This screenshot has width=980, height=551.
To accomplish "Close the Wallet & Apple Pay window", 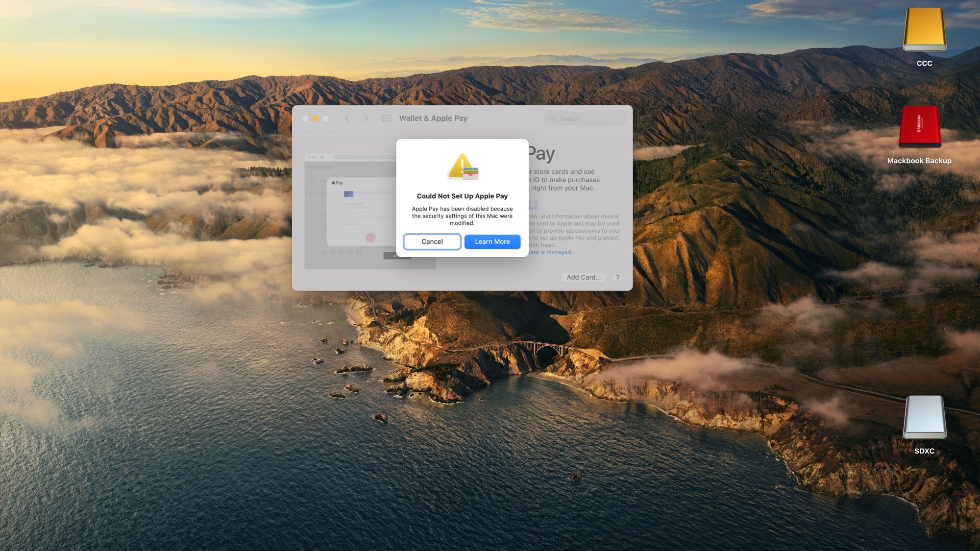I will coord(305,119).
